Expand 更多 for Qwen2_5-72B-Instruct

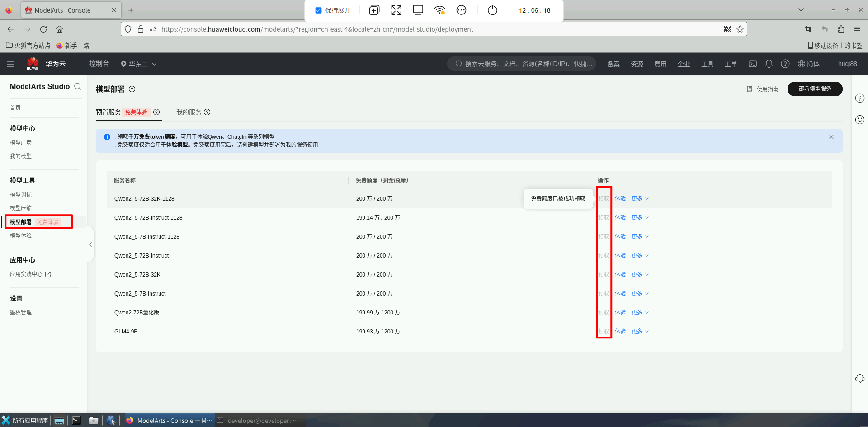pos(640,255)
